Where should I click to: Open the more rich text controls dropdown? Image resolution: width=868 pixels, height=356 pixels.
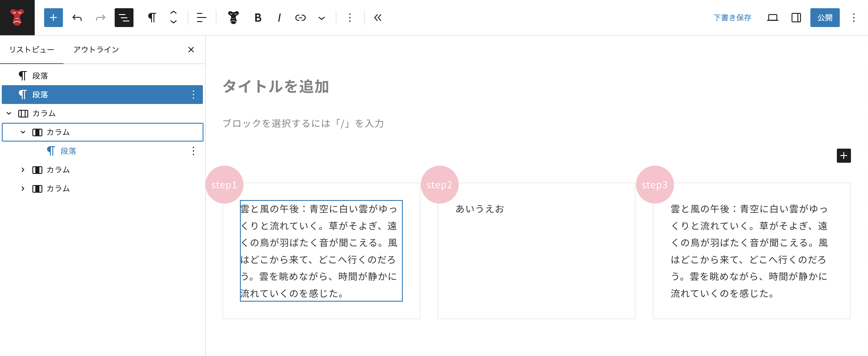click(x=322, y=18)
